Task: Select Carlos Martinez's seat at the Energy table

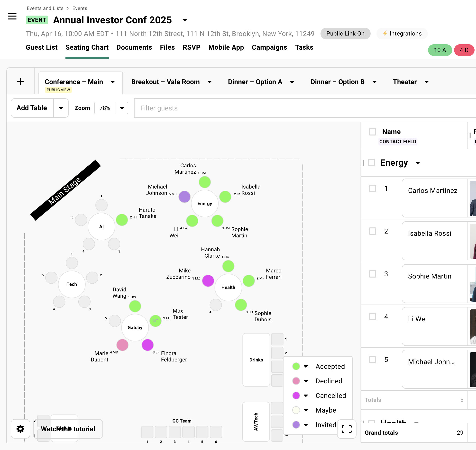Action: (x=205, y=182)
